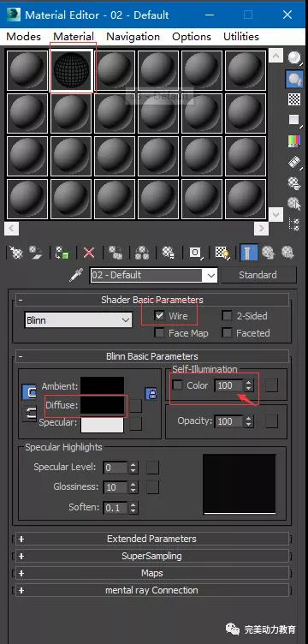Expand the Extended Parameters rollout

pyautogui.click(x=151, y=539)
